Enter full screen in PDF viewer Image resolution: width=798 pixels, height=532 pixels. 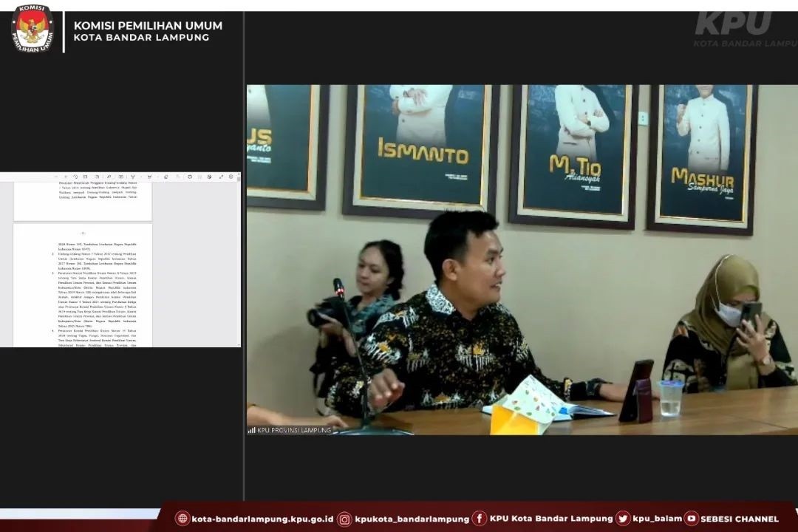click(221, 177)
